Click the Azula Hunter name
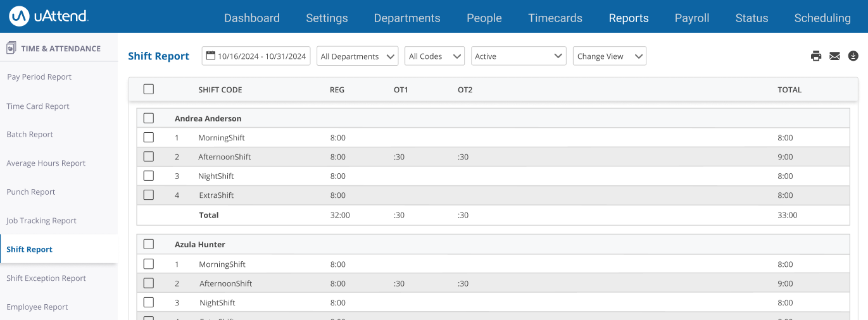 coord(200,244)
